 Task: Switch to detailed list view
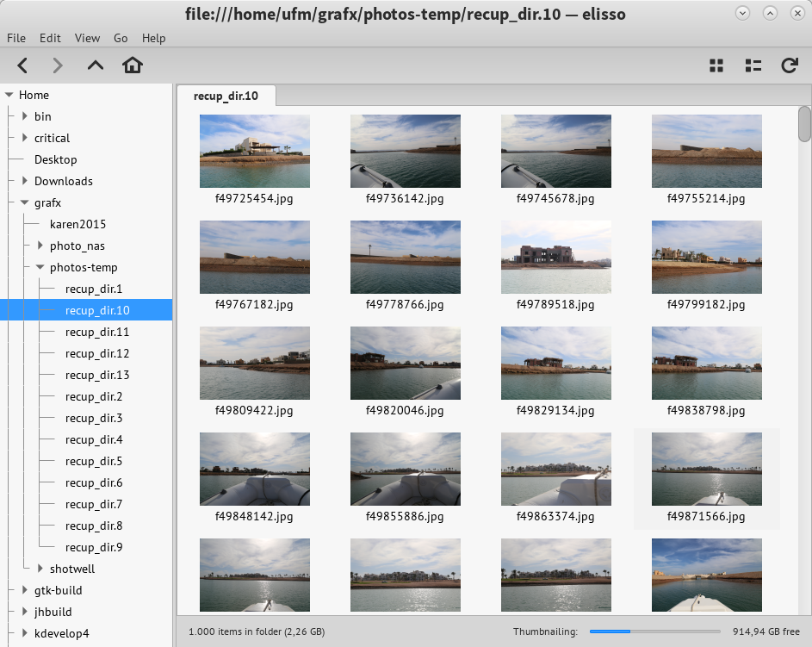tap(753, 65)
